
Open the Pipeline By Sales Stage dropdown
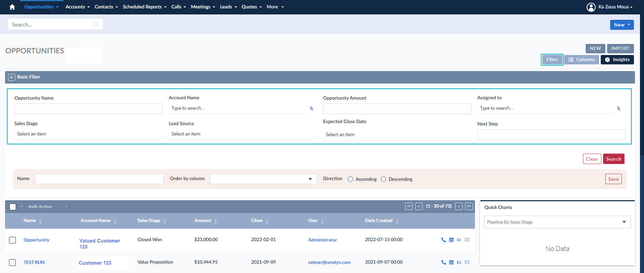pos(557,222)
